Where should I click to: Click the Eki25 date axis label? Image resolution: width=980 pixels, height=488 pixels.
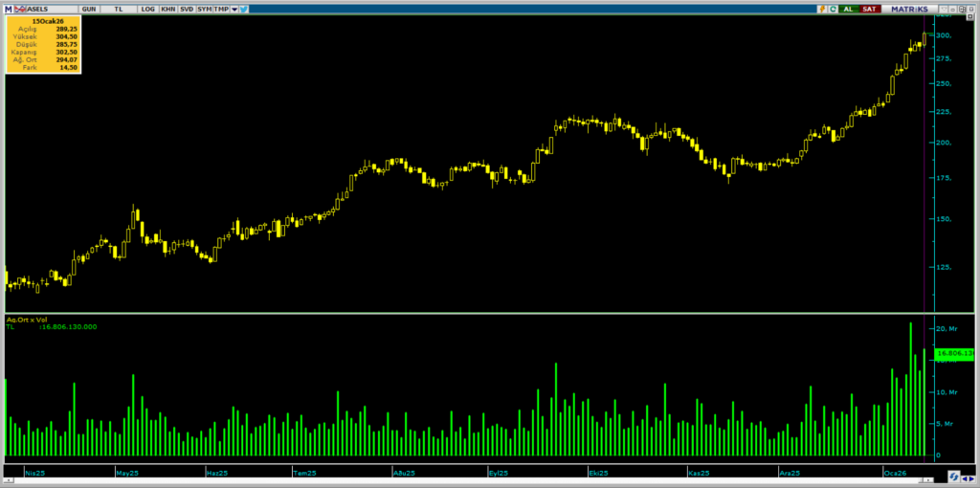pyautogui.click(x=597, y=473)
